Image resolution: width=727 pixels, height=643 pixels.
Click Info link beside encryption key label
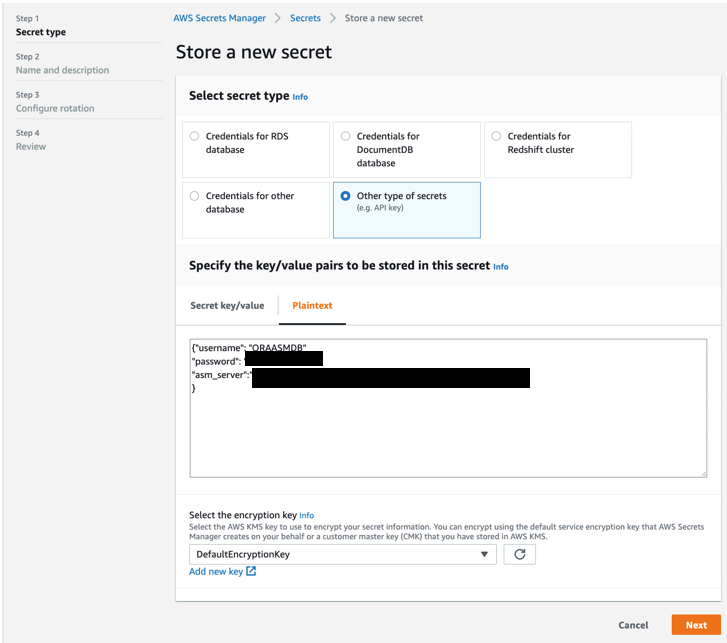pyautogui.click(x=306, y=516)
